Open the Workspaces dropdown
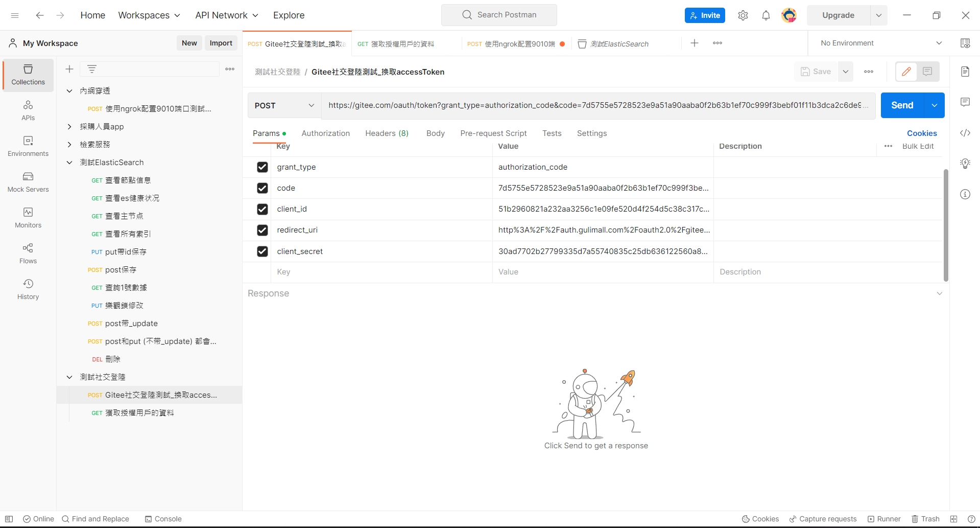Viewport: 980px width, 528px height. [149, 15]
